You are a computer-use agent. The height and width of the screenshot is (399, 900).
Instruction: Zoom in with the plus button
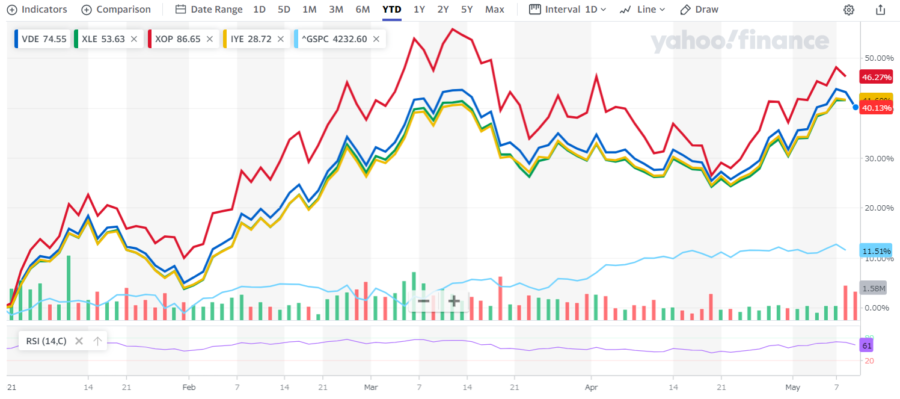tap(453, 301)
